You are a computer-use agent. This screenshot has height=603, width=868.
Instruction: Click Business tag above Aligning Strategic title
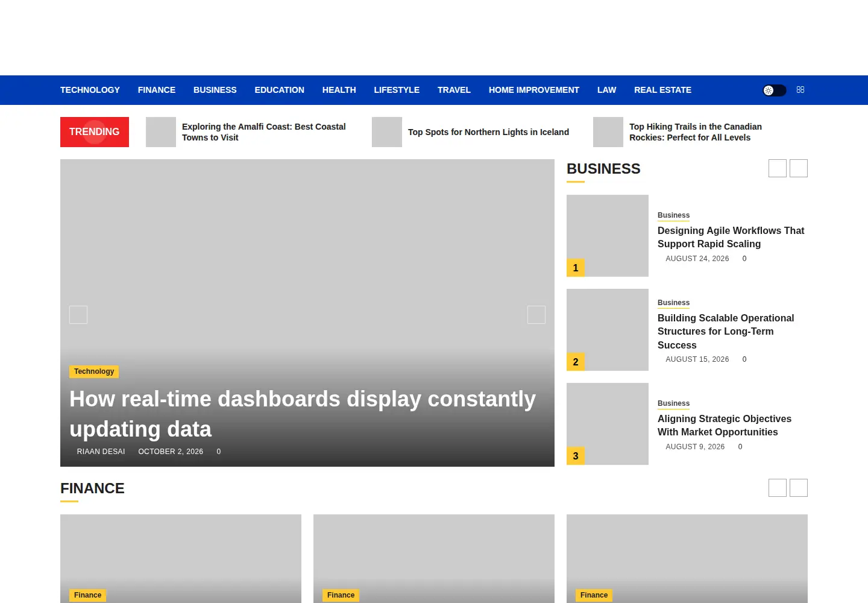[x=673, y=403]
